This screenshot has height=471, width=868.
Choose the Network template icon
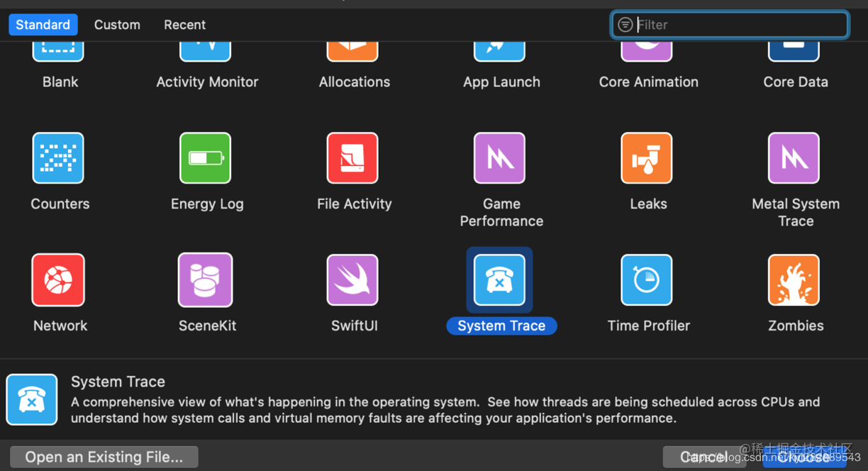pos(58,280)
